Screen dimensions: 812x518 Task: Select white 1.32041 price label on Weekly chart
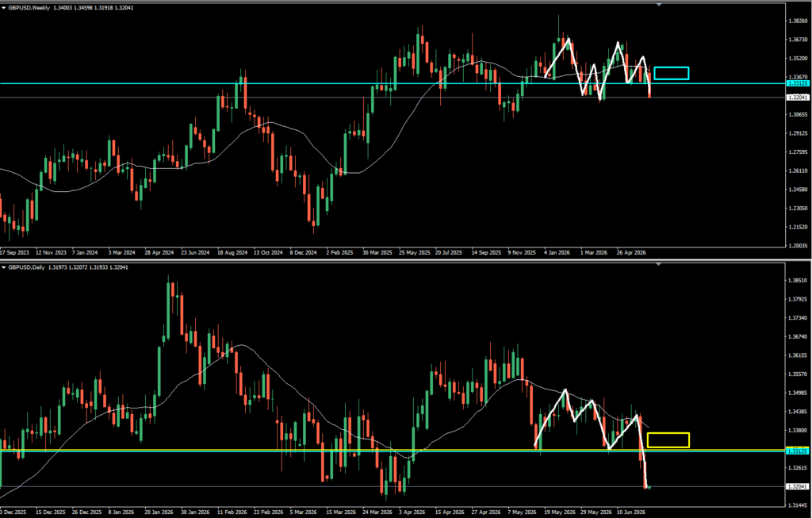[x=798, y=98]
